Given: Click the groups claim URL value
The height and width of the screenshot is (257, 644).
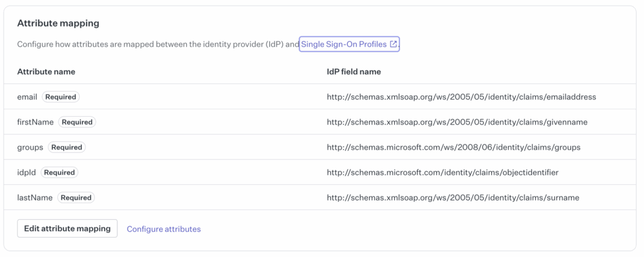Looking at the screenshot, I should [454, 148].
